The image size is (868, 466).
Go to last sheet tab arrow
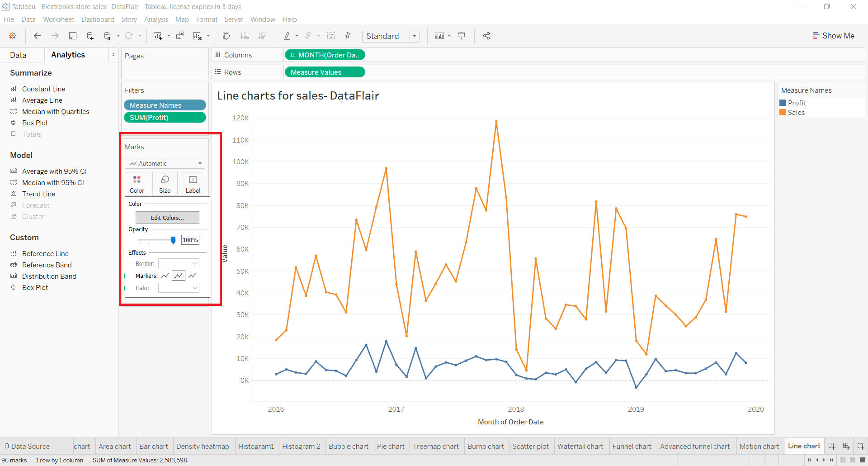coord(831,460)
